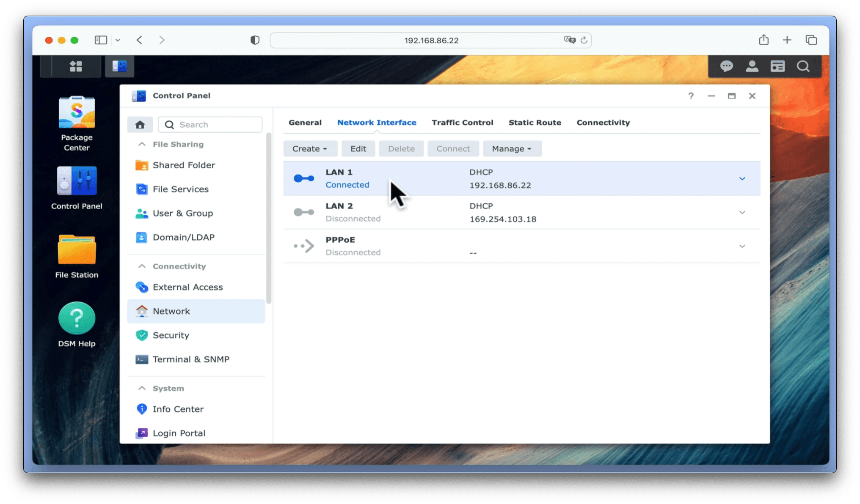
Task: Click the Control Panel help question mark
Action: point(691,96)
